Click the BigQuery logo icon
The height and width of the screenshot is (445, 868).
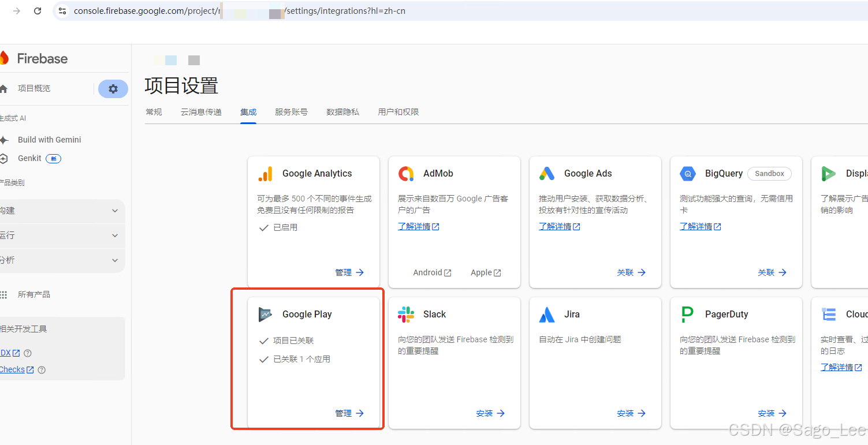(688, 174)
